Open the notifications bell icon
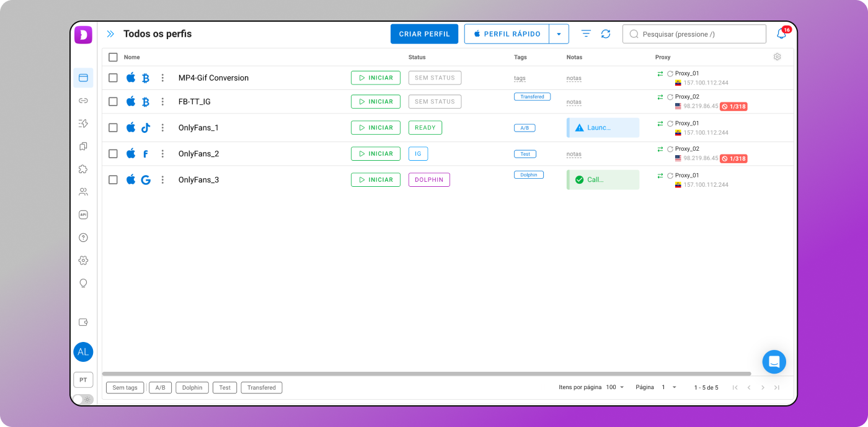Viewport: 868px width, 427px height. point(781,34)
